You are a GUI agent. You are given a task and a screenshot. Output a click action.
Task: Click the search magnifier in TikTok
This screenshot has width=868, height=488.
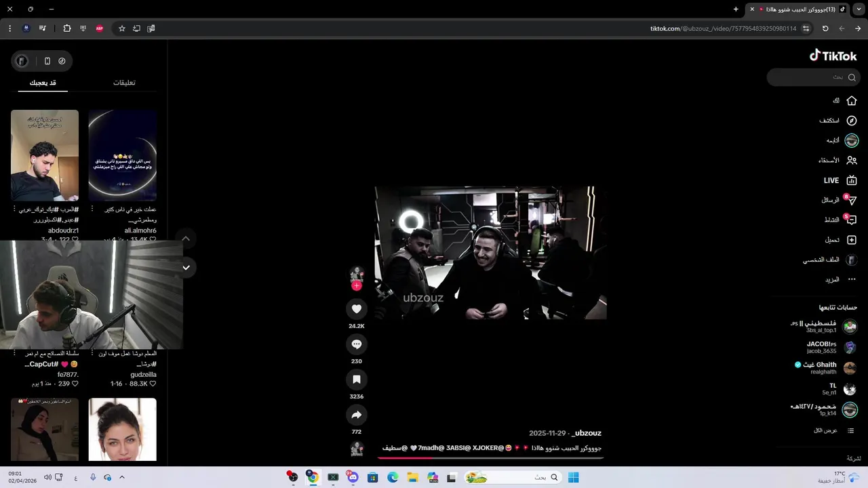[x=852, y=77]
